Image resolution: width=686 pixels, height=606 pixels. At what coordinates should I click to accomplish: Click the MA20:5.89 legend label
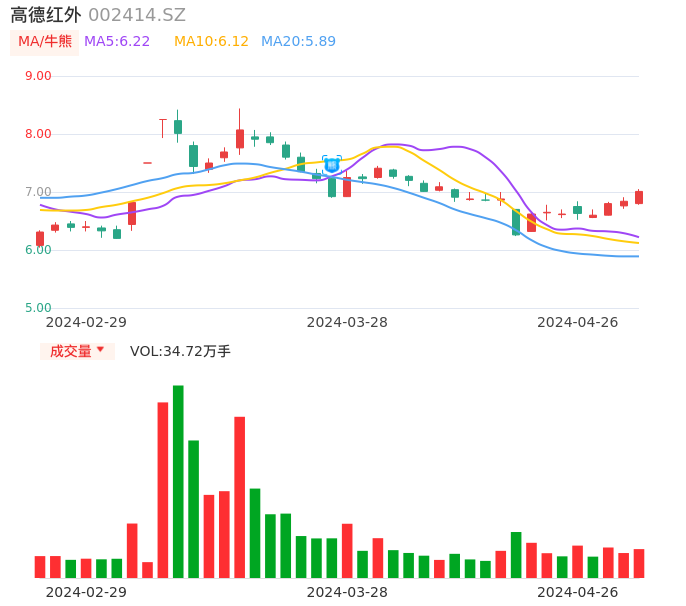298,42
